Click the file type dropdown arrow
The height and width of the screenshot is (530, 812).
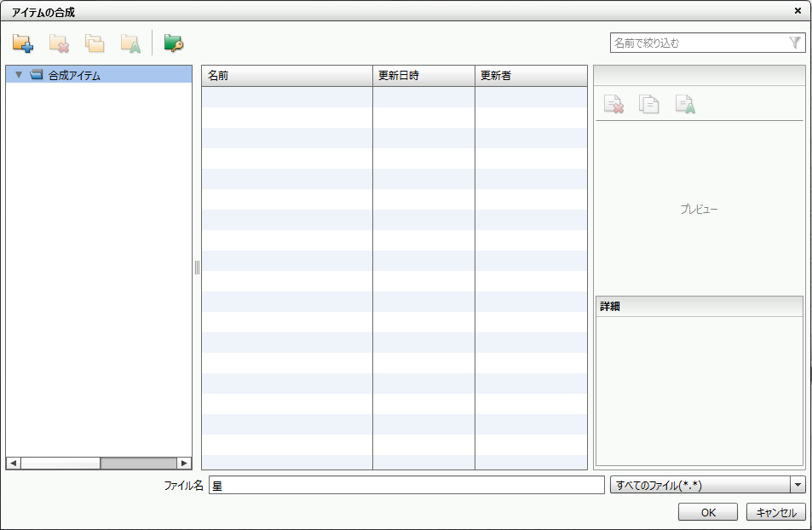tap(798, 484)
